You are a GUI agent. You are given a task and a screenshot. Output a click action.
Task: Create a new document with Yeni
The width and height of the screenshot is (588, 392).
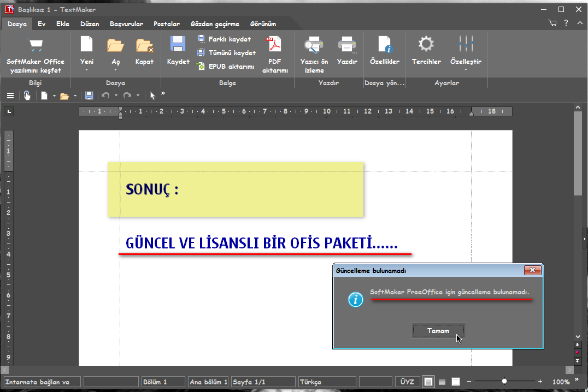click(x=87, y=44)
